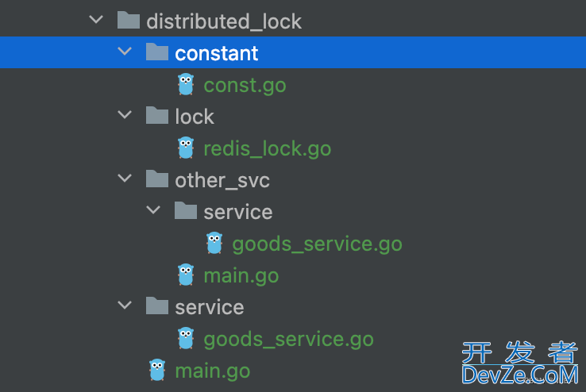
Task: Collapse the last service folder chevron
Action: point(125,305)
